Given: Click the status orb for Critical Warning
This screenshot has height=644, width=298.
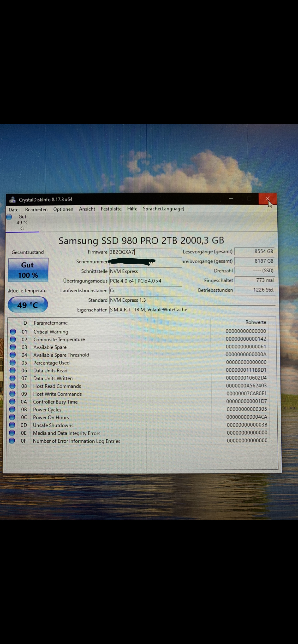Looking at the screenshot, I should (13, 332).
